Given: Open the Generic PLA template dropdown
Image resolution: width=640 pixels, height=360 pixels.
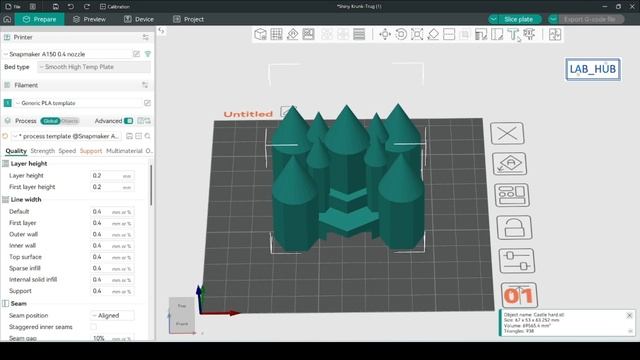Looking at the screenshot, I should pyautogui.click(x=78, y=103).
